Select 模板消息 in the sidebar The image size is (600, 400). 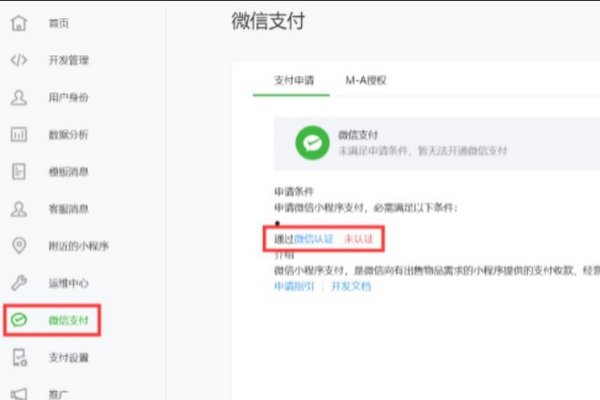pos(68,171)
